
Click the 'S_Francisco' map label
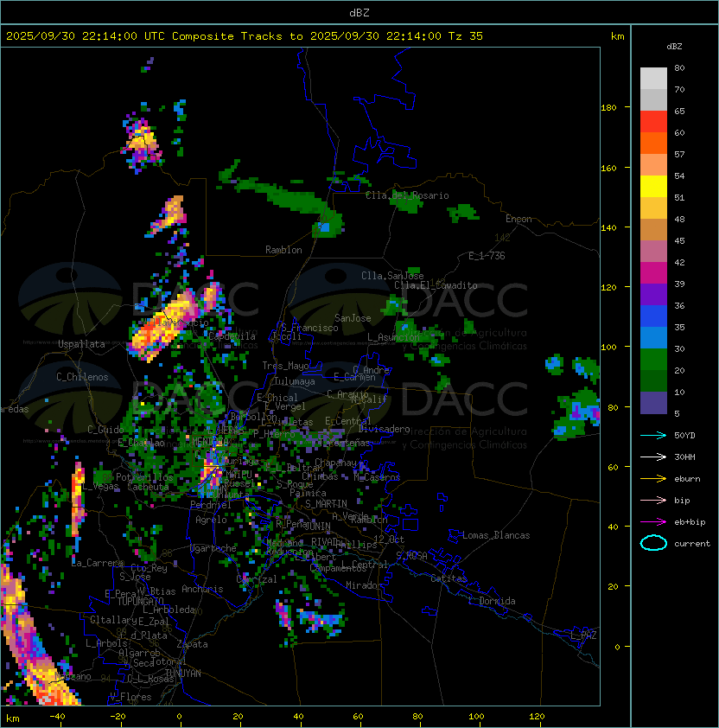[x=309, y=328]
